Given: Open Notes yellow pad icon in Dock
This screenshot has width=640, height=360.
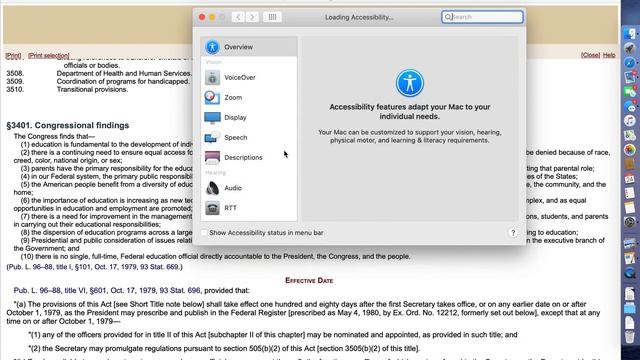Looking at the screenshot, I should point(630,207).
